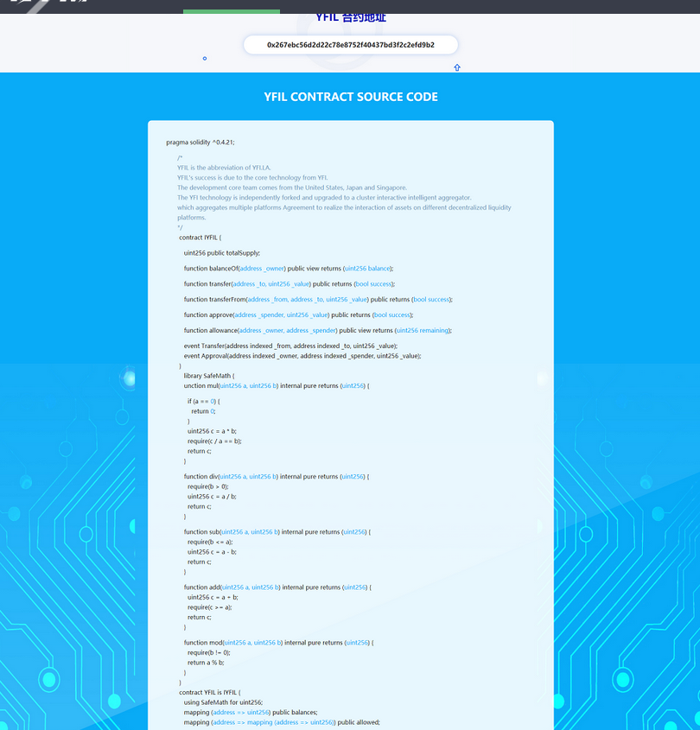The height and width of the screenshot is (730, 700).
Task: Click the tiny circle marker below address
Action: coord(205,59)
